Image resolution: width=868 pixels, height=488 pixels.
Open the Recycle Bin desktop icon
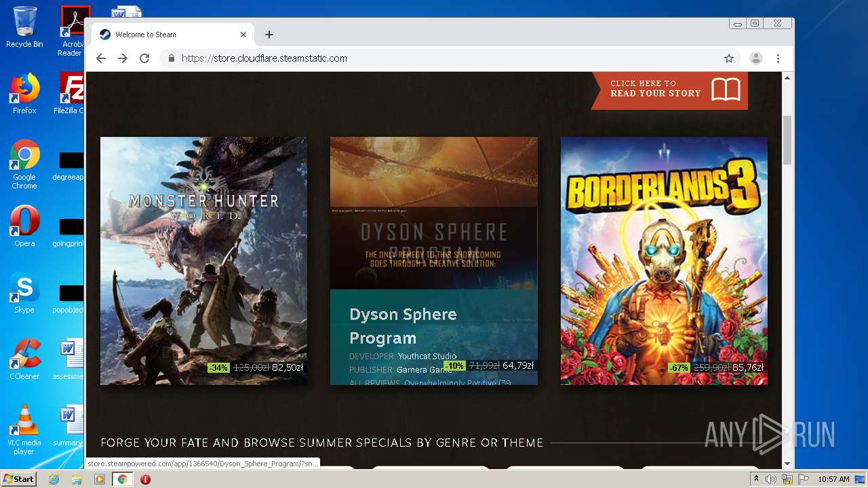click(x=24, y=28)
